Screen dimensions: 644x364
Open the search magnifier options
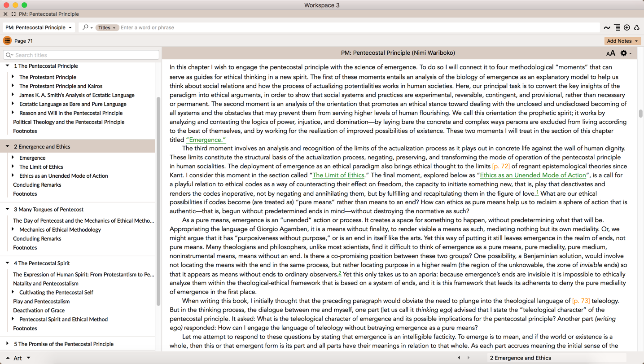pos(87,27)
